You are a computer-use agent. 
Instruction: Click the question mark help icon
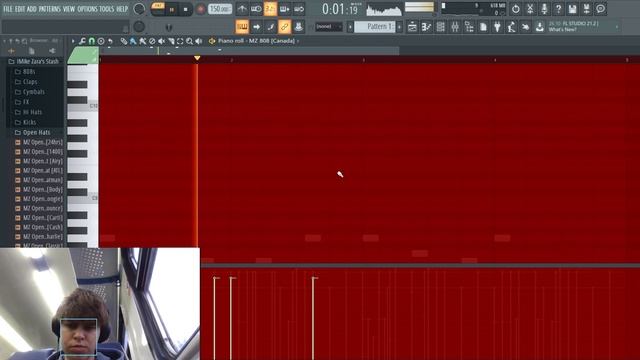(558, 9)
